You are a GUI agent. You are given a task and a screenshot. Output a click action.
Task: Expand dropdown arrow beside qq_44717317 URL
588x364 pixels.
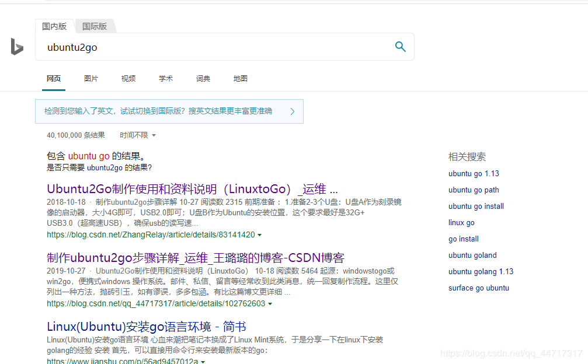point(270,304)
